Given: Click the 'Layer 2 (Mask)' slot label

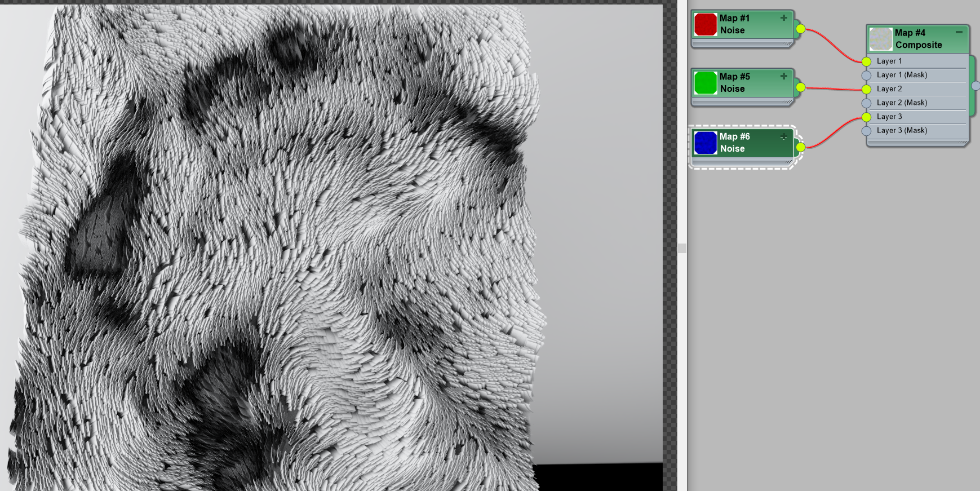Looking at the screenshot, I should 902,103.
